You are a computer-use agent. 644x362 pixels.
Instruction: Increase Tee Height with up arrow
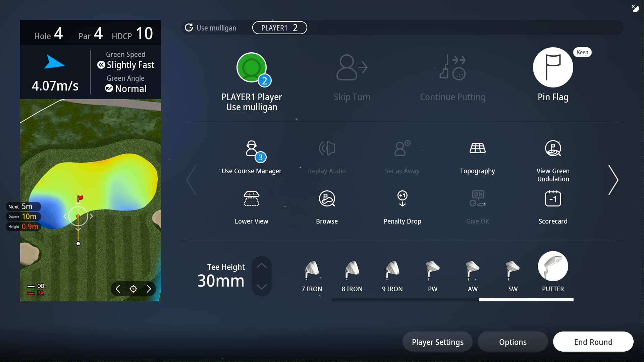tap(262, 266)
